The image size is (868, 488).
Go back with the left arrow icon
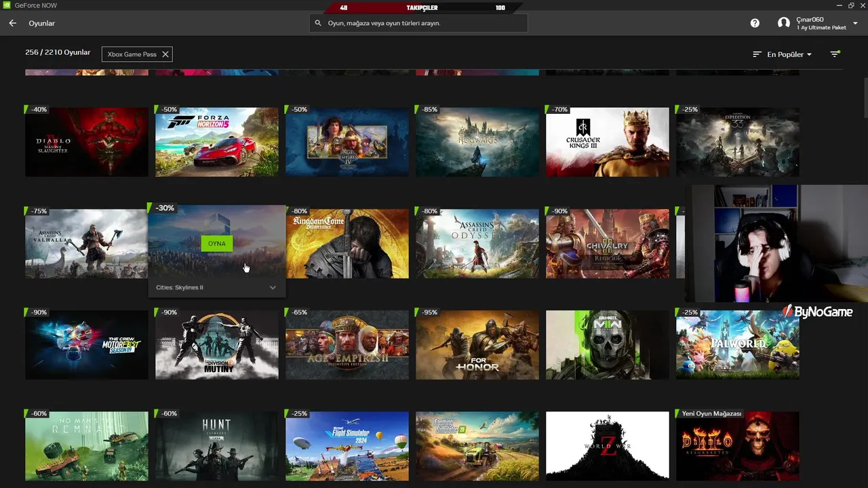(12, 23)
